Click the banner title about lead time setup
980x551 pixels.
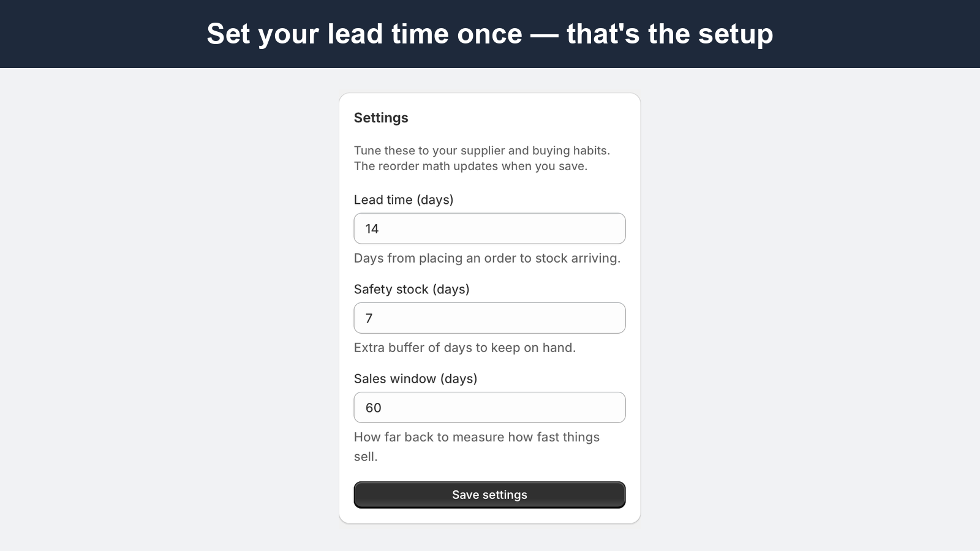490,34
